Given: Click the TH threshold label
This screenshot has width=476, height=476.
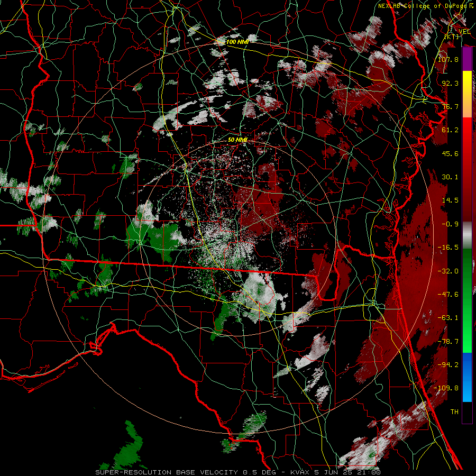Looking at the screenshot, I should 454,412.
